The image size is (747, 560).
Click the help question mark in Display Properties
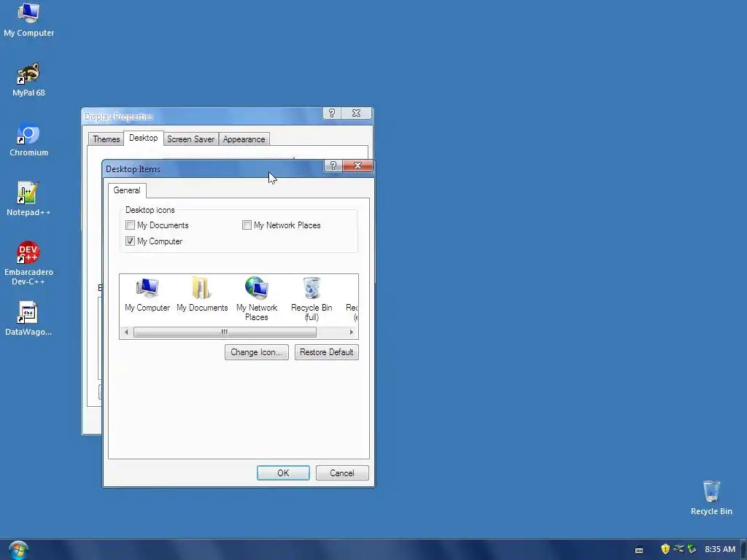(x=332, y=113)
